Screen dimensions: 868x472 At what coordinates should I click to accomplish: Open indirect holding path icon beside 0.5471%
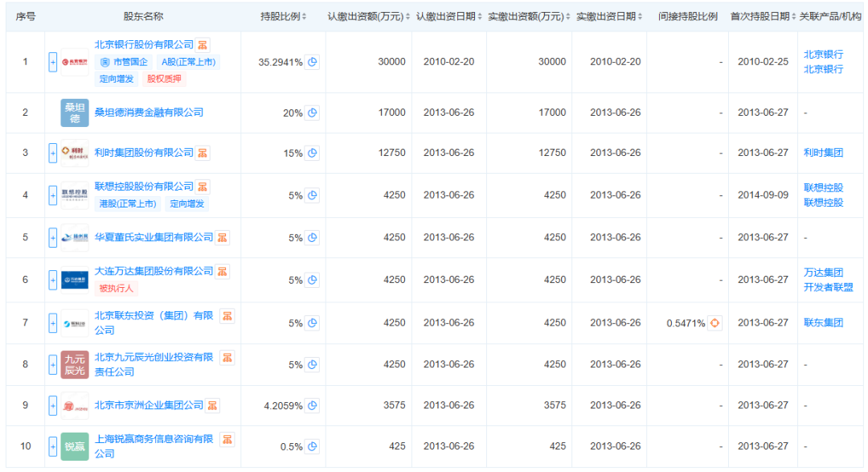pyautogui.click(x=714, y=323)
